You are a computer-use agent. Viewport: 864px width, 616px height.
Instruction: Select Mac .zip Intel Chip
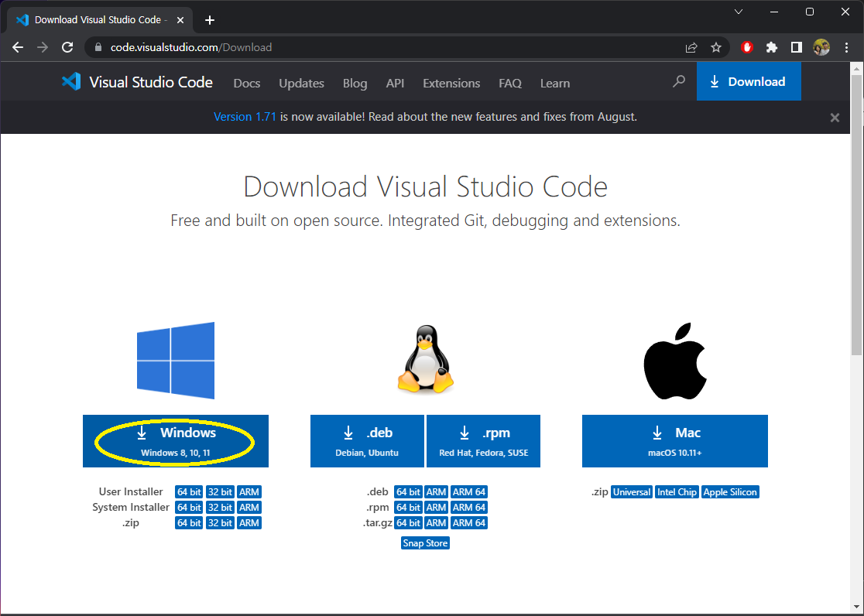pos(677,492)
